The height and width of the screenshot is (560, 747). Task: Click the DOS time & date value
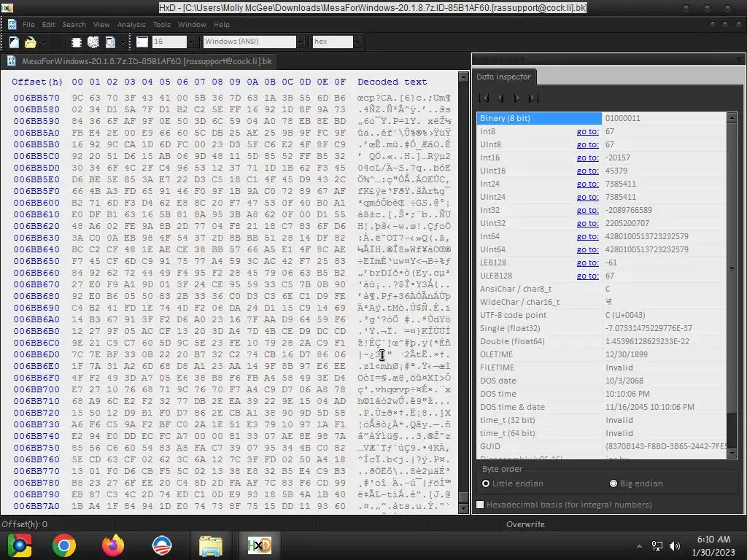(649, 407)
